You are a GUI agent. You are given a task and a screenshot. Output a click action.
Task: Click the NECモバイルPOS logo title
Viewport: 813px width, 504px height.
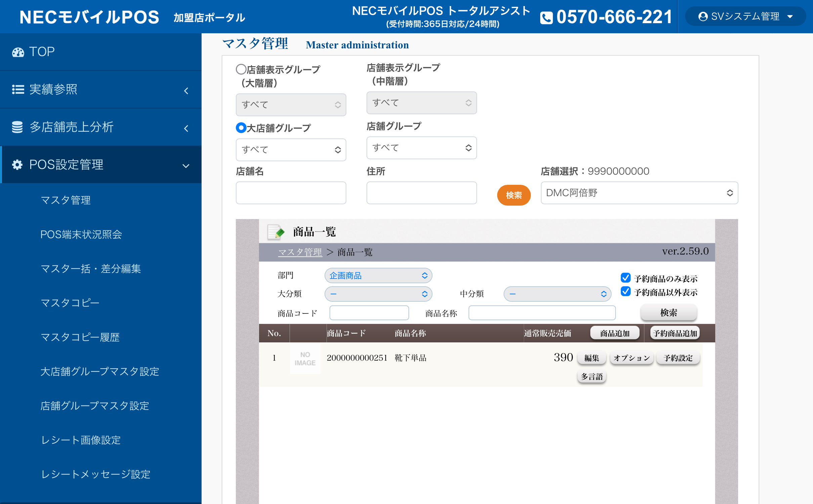89,17
